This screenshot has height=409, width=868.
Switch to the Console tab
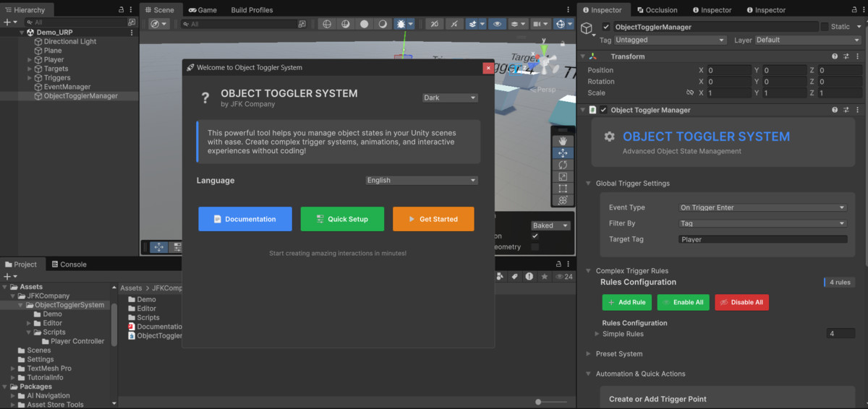click(68, 264)
